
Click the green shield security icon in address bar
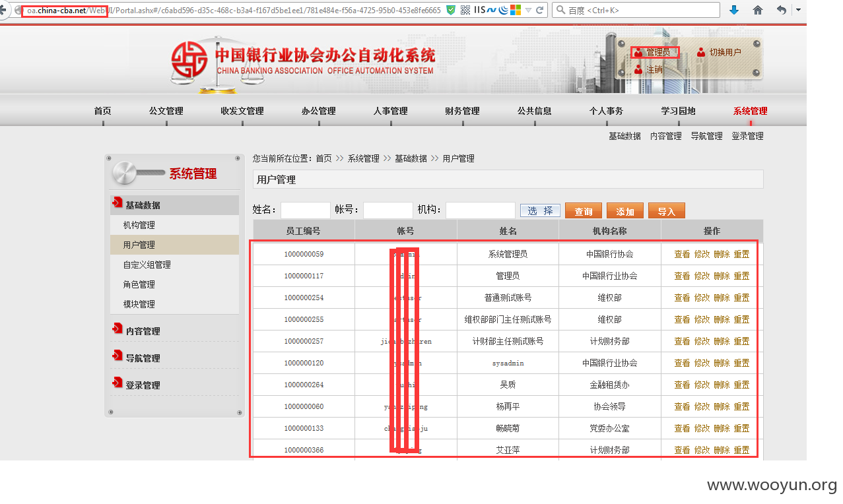[x=451, y=10]
